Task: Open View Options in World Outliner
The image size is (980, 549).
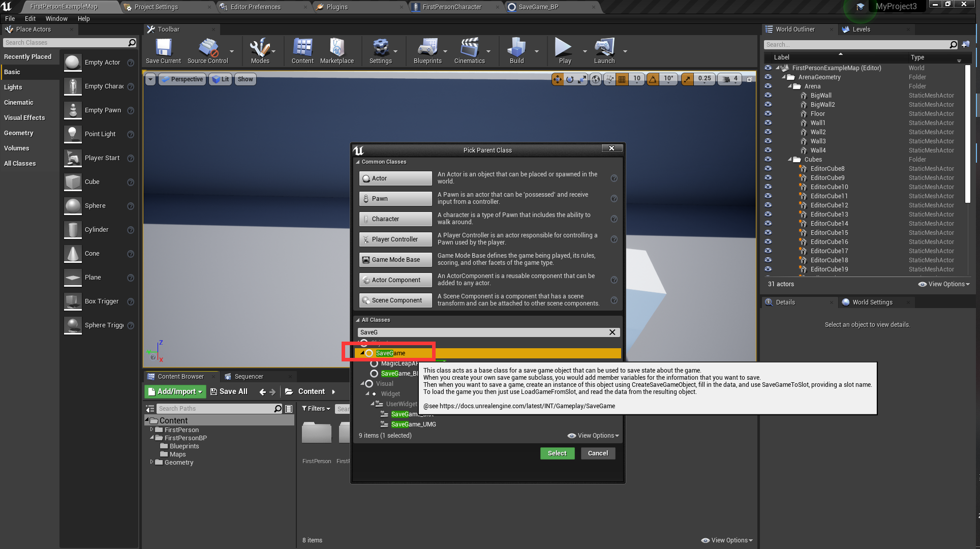Action: [944, 284]
